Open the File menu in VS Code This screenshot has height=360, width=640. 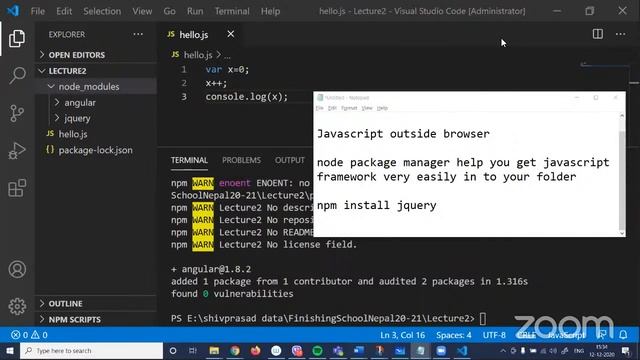[x=38, y=11]
